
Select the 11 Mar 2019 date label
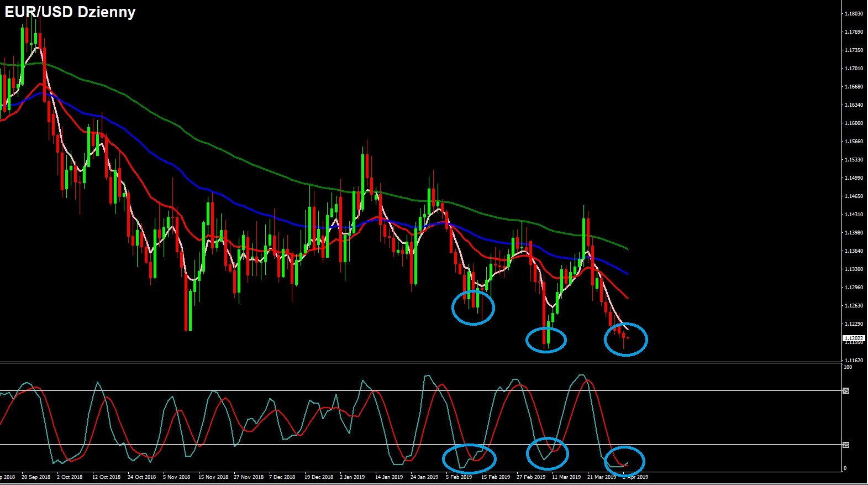point(566,477)
